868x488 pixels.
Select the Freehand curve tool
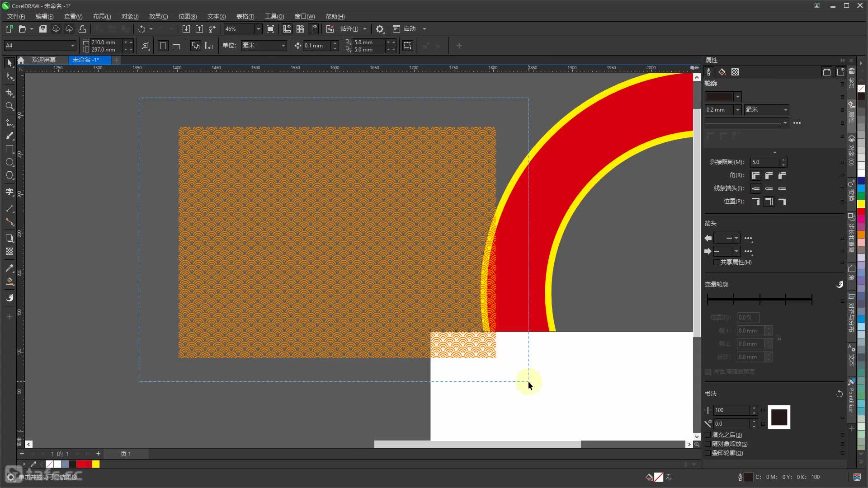click(9, 122)
